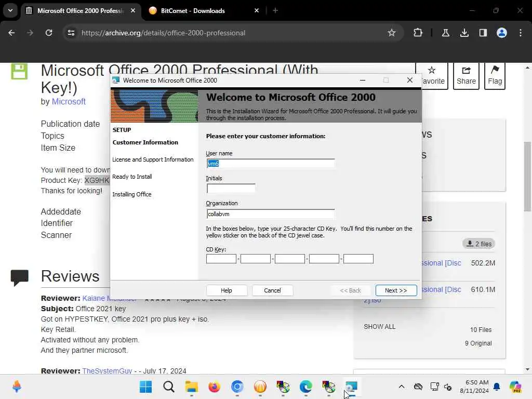This screenshot has height=399, width=532.
Task: Close the BitComet - Downloads tab
Action: click(257, 10)
